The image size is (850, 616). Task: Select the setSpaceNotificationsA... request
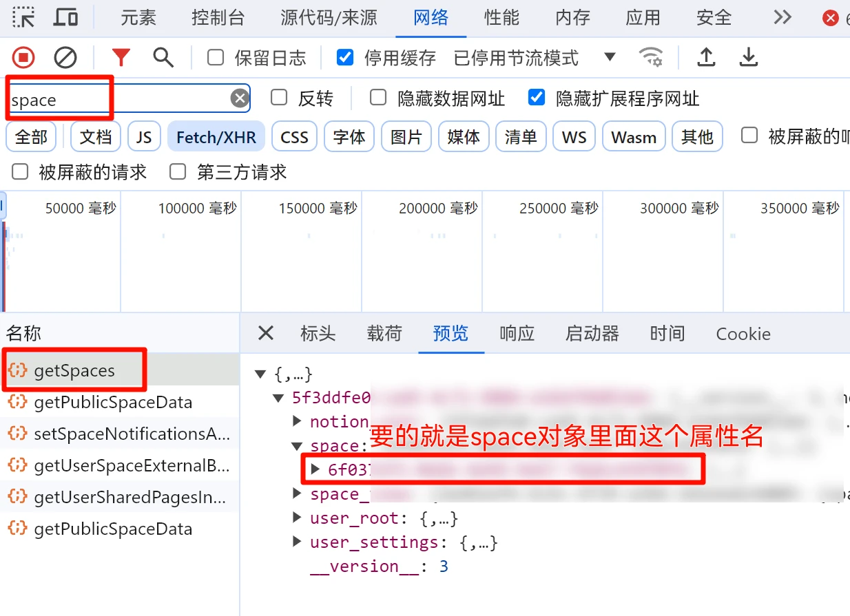pyautogui.click(x=120, y=434)
